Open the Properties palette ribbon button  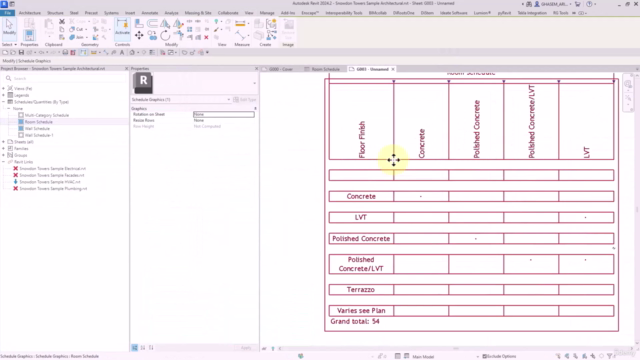pyautogui.click(x=29, y=36)
